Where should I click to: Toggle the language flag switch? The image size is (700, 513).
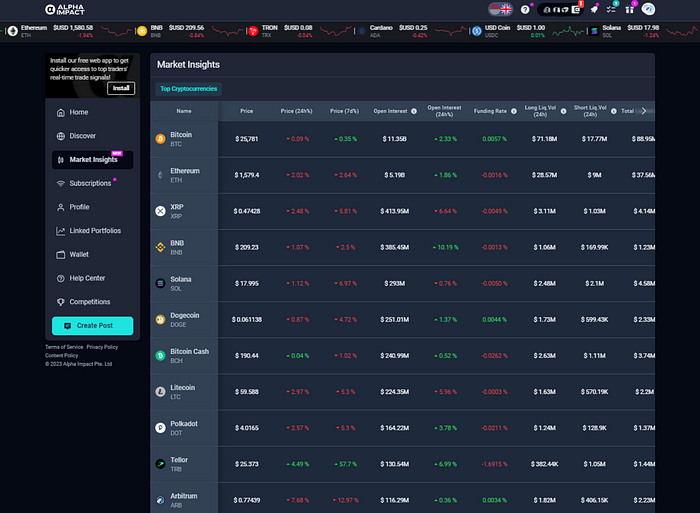[500, 9]
